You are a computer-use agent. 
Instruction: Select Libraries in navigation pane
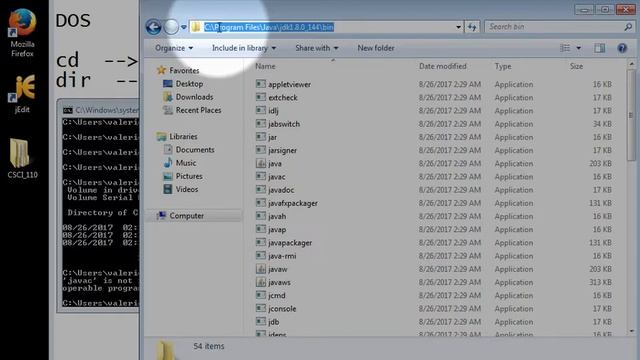tap(183, 137)
